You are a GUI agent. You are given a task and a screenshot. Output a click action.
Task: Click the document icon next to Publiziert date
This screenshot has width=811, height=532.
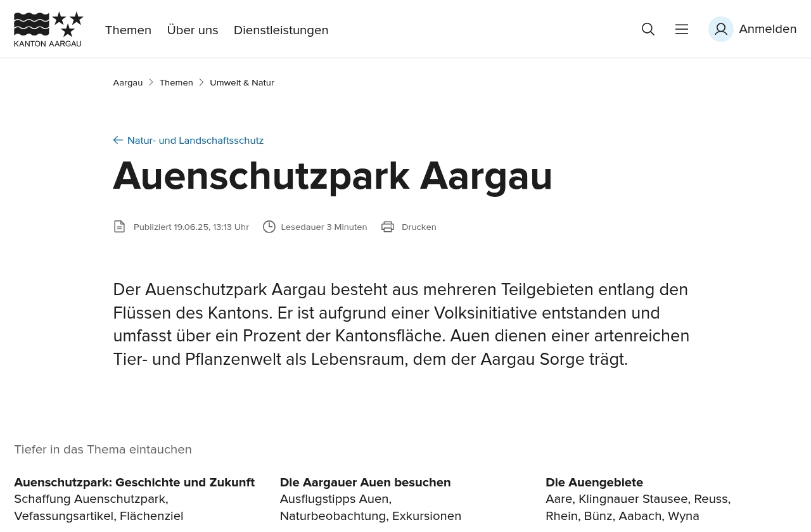pyautogui.click(x=119, y=227)
